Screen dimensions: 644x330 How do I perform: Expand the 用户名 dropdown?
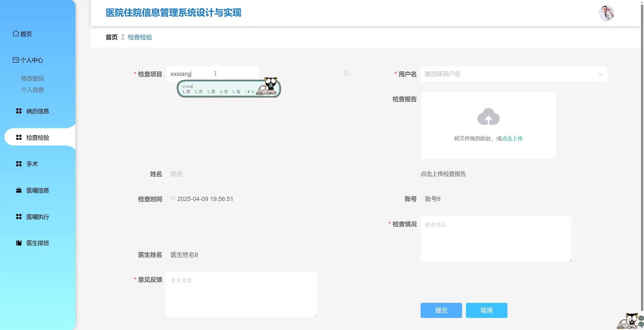point(600,74)
